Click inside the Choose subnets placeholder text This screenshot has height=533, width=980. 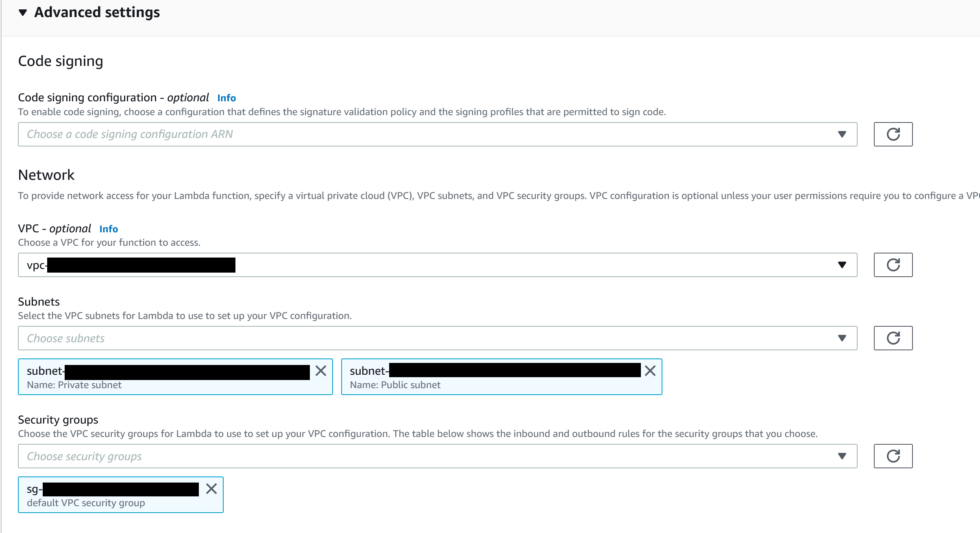(66, 339)
